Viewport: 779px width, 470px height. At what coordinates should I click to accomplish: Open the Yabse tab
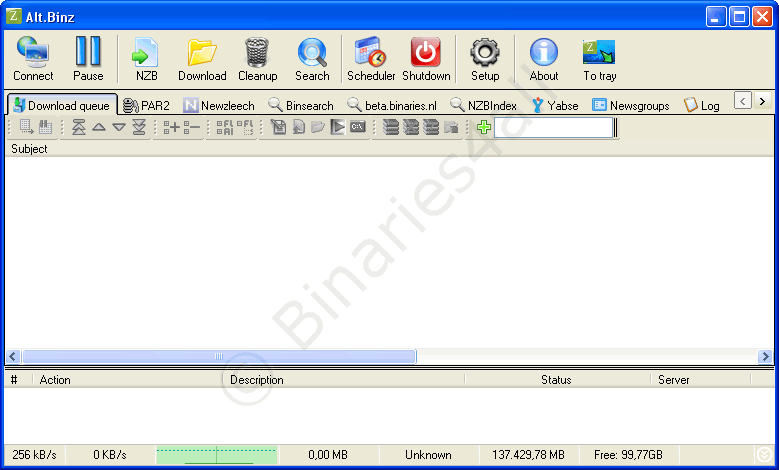click(555, 105)
